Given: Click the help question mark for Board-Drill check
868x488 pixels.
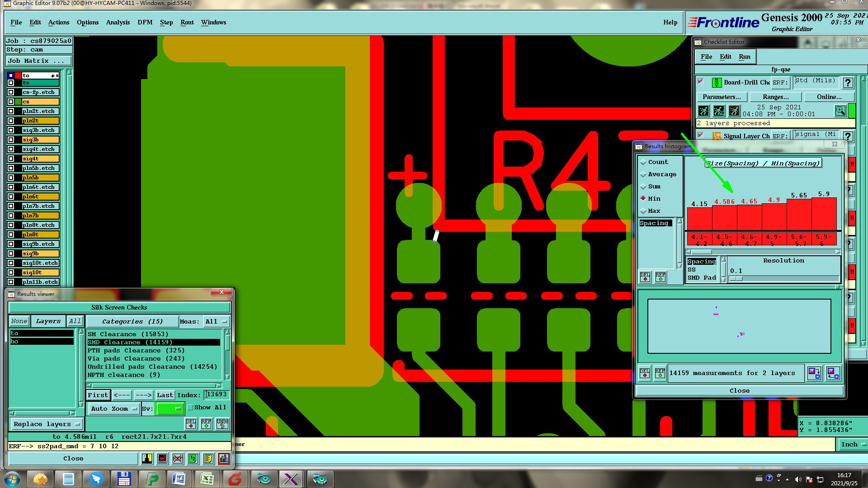Looking at the screenshot, I should (x=848, y=83).
